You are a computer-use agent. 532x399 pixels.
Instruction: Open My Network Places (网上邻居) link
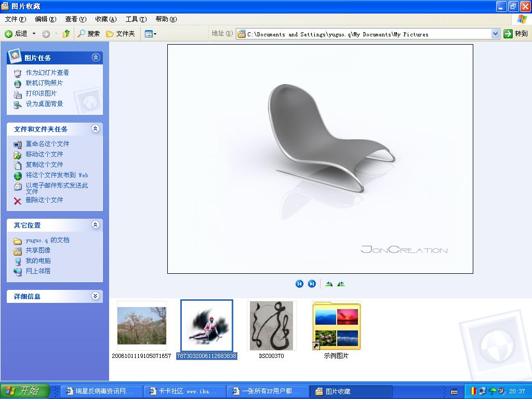pyautogui.click(x=38, y=271)
